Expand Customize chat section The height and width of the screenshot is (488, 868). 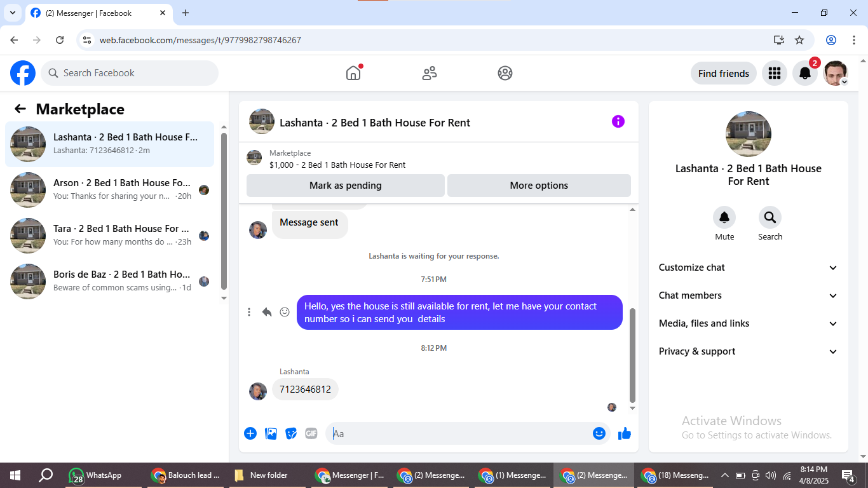[x=749, y=268]
